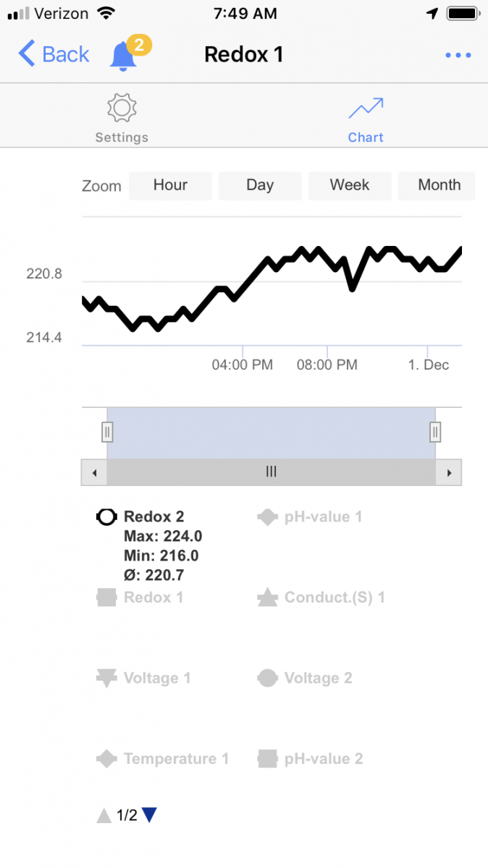
Task: Go to next legend page arrow
Action: (149, 815)
